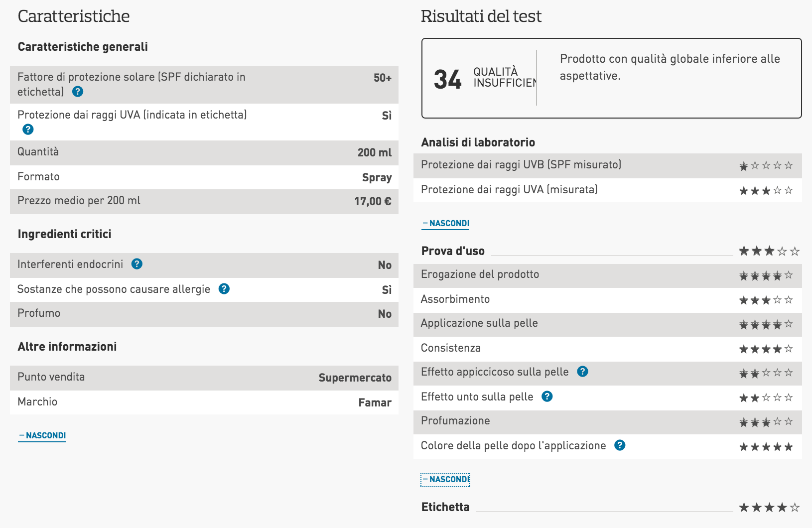Click the Etichetta star rating
The width and height of the screenshot is (812, 528).
click(769, 508)
